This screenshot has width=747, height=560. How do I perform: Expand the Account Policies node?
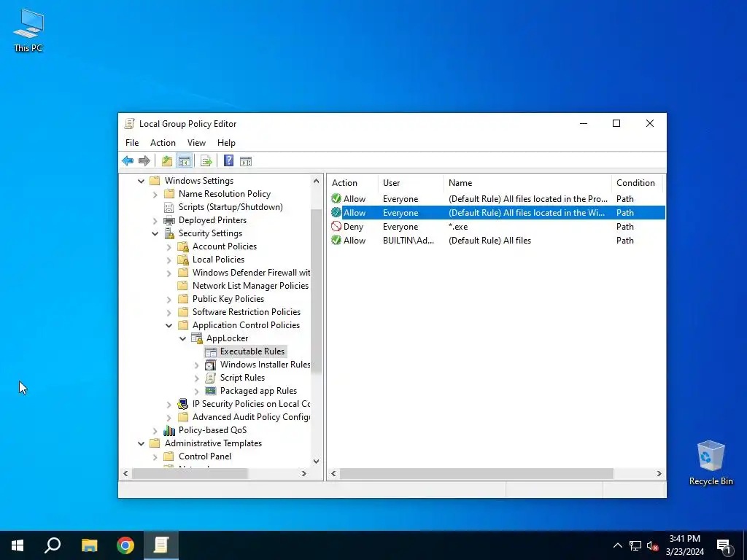169,246
